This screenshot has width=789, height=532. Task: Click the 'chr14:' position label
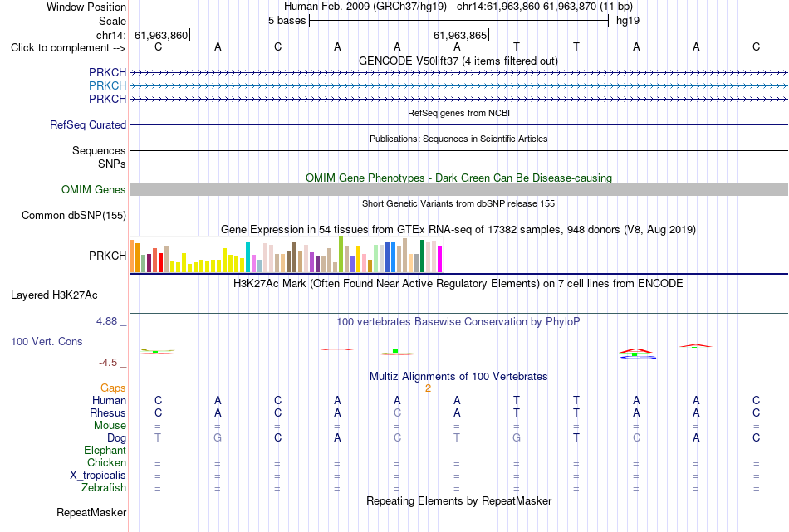111,35
